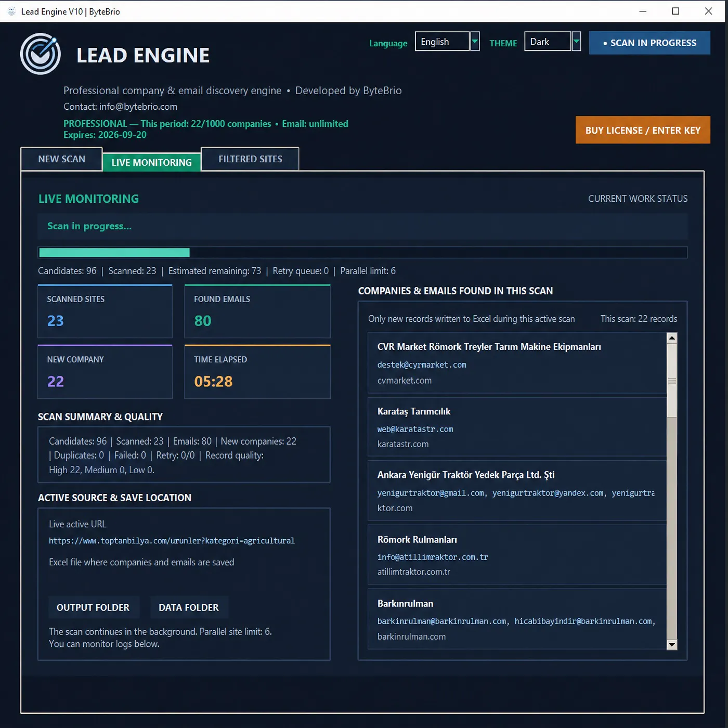728x728 pixels.
Task: Click destek@cyrmarket.com email
Action: click(422, 365)
